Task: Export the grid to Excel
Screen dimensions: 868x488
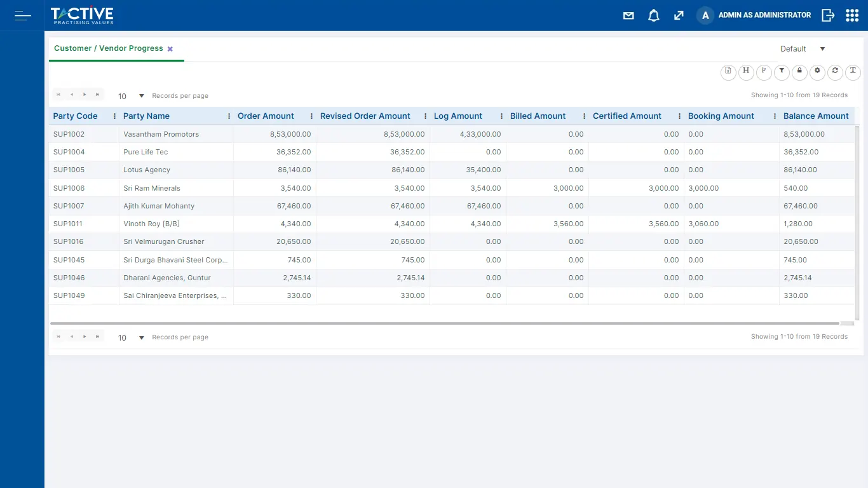Action: pyautogui.click(x=728, y=72)
